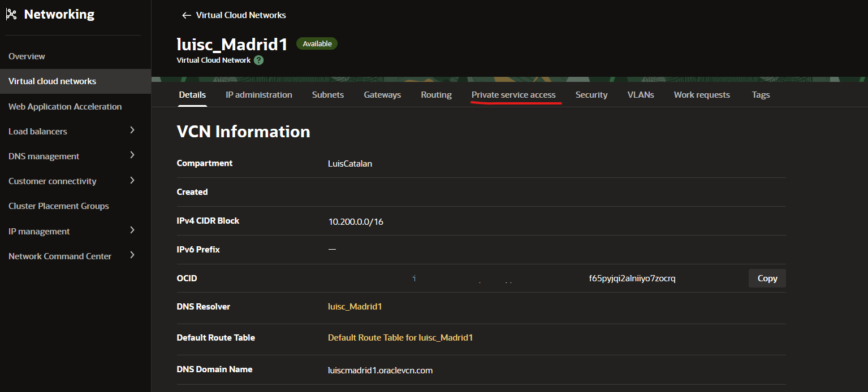Click the Available status badge
Image resolution: width=868 pixels, height=392 pixels.
click(x=317, y=43)
